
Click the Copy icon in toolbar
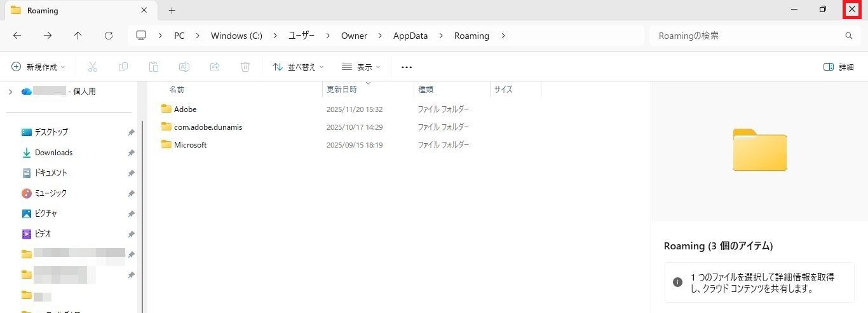point(123,67)
